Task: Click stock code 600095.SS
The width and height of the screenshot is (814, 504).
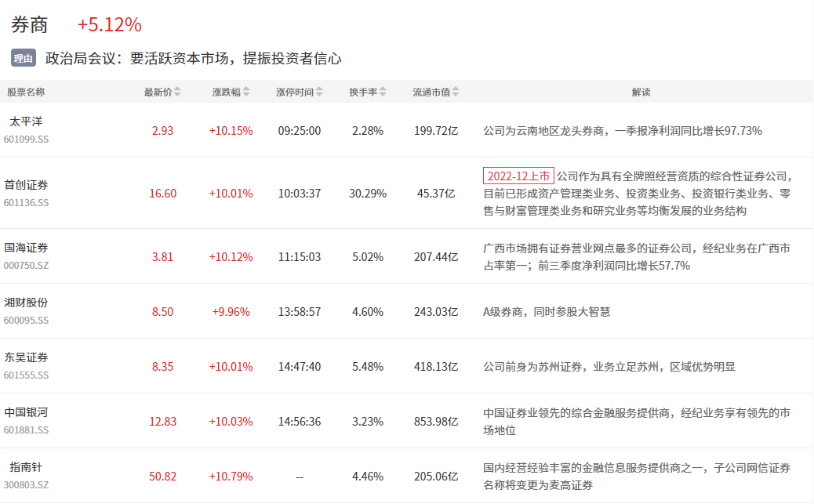Action: [26, 321]
